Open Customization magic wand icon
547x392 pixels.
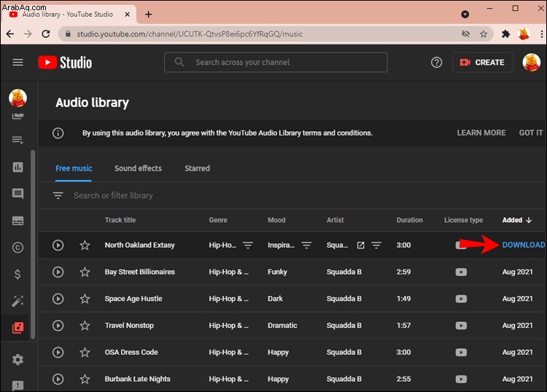pyautogui.click(x=18, y=301)
